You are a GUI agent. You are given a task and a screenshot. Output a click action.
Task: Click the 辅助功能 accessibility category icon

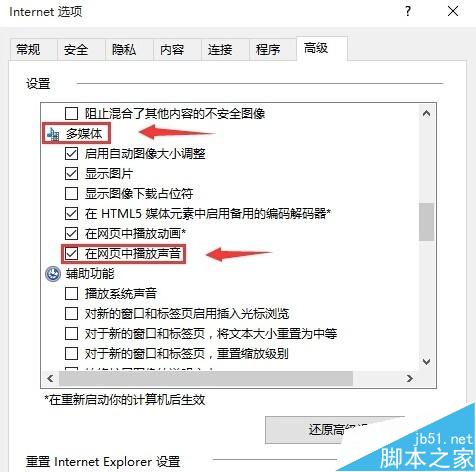53,274
